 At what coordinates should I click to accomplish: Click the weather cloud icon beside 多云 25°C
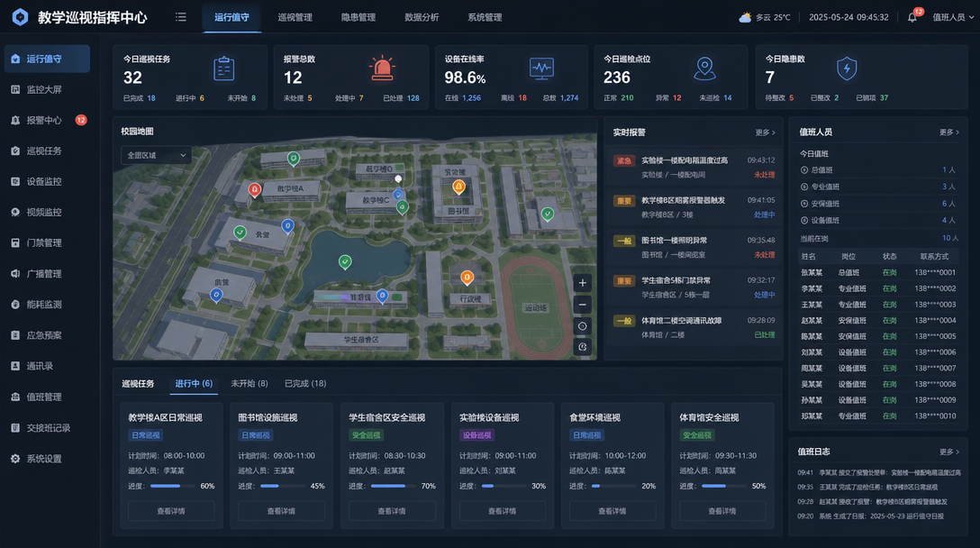pos(745,17)
